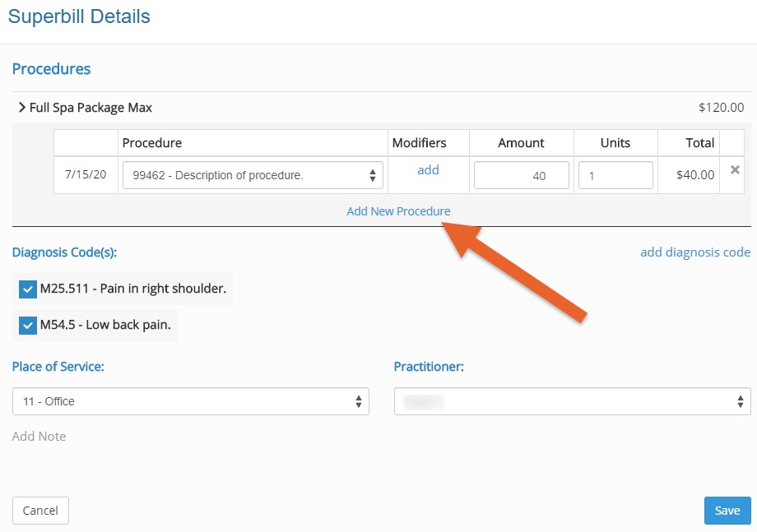Cancel the superbill changes

point(40,511)
